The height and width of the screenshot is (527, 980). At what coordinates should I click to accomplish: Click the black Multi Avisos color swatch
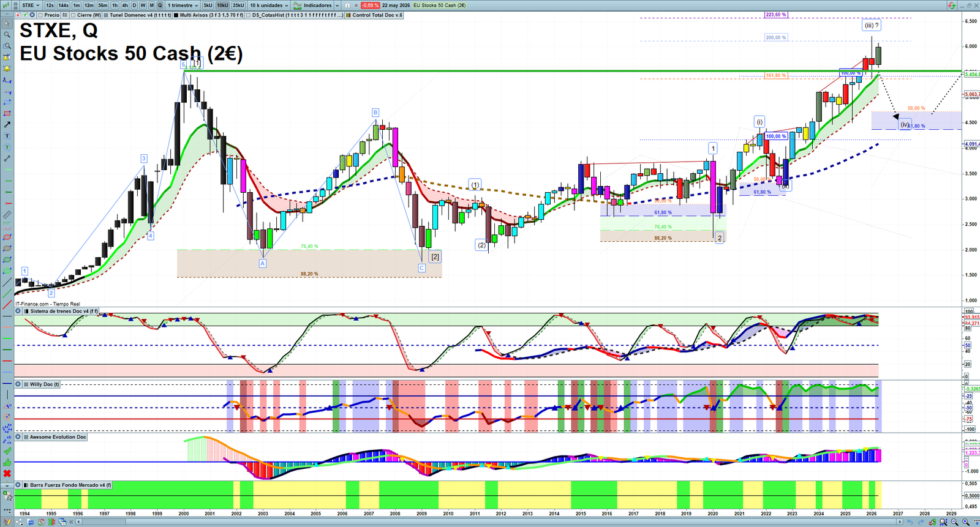point(176,15)
